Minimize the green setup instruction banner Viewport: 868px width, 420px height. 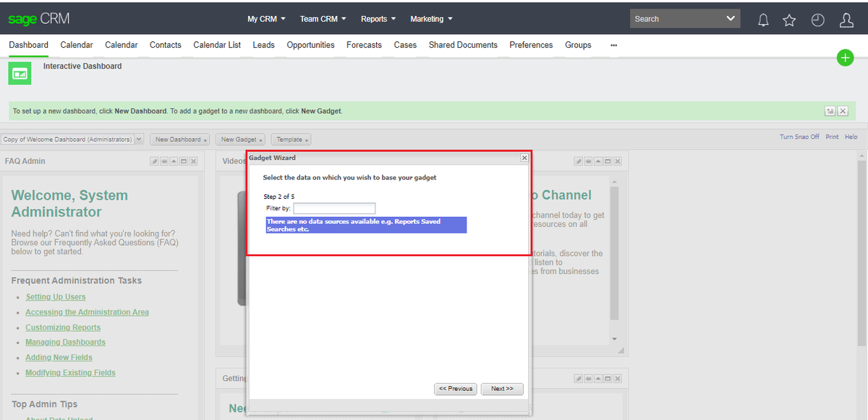[830, 110]
